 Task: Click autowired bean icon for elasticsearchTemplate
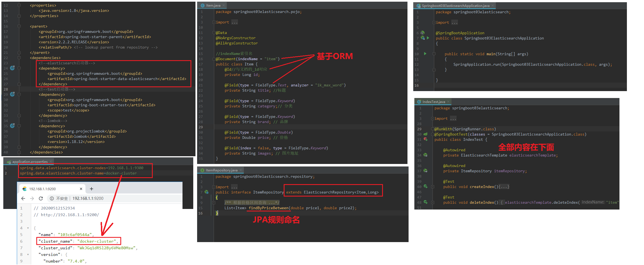point(425,155)
